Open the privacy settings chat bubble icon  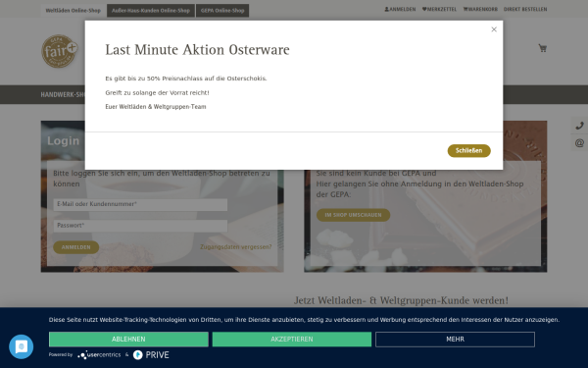(21, 346)
